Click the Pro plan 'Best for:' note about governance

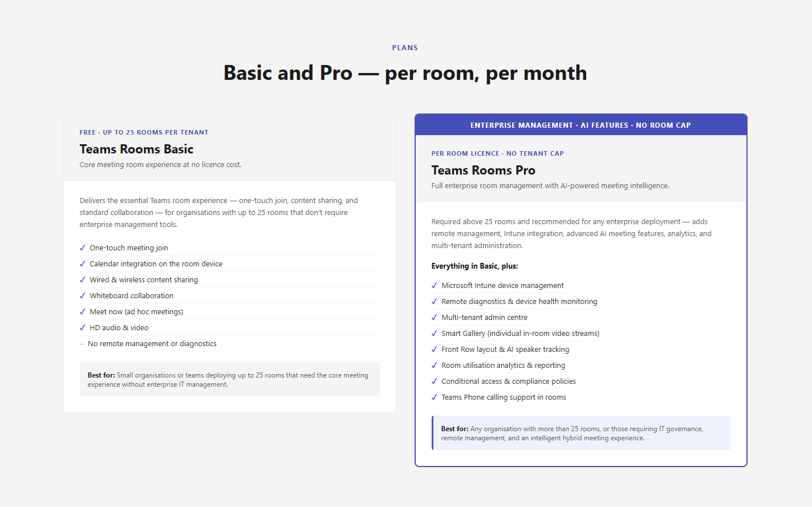pyautogui.click(x=581, y=433)
